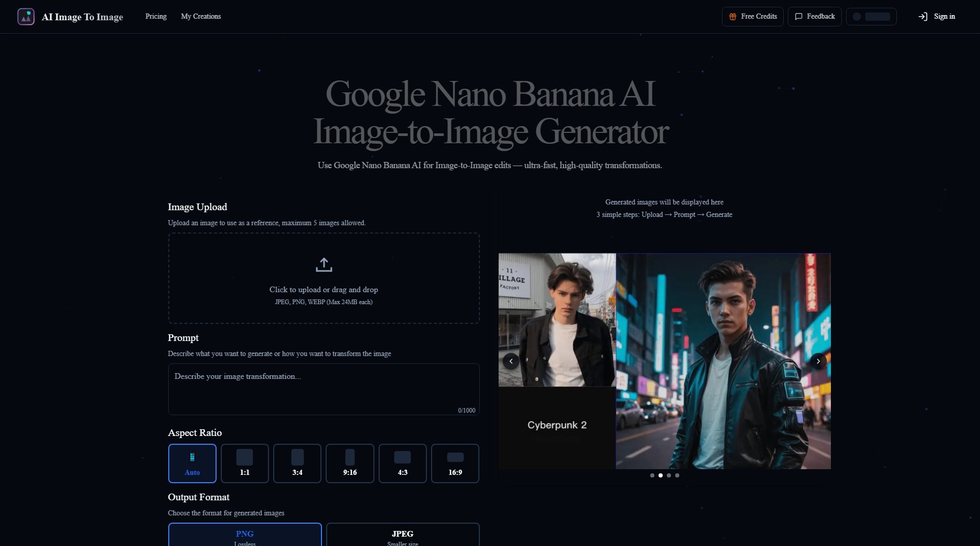Click 'JPEG, PNG, WEBP (Max 24MB each)' note
This screenshot has height=546, width=980.
click(324, 302)
